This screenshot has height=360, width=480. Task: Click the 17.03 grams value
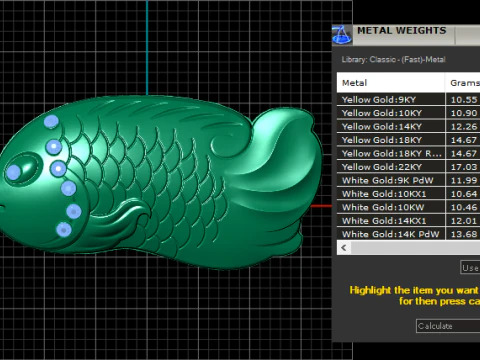click(464, 167)
